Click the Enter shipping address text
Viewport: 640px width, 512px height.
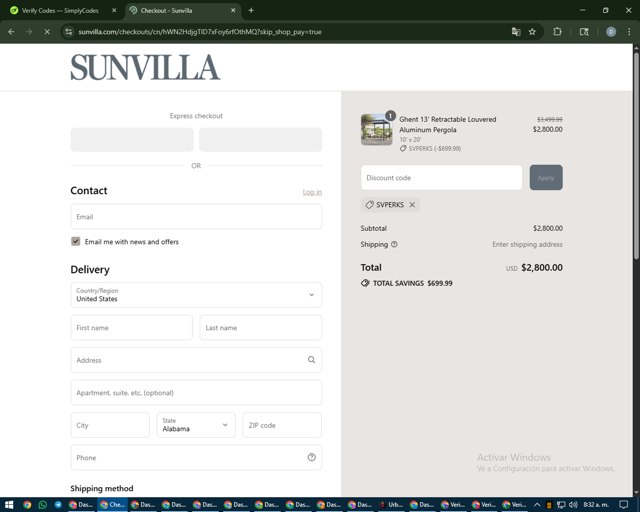click(x=527, y=244)
